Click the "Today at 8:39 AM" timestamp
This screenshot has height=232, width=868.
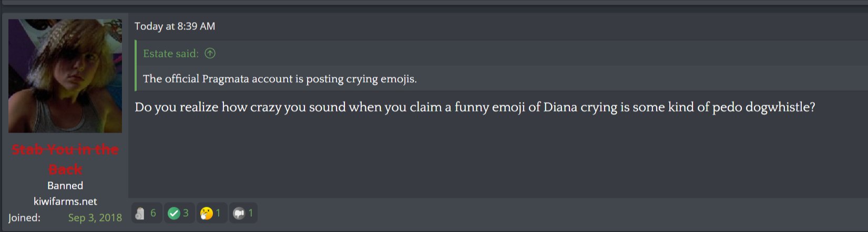[x=175, y=26]
